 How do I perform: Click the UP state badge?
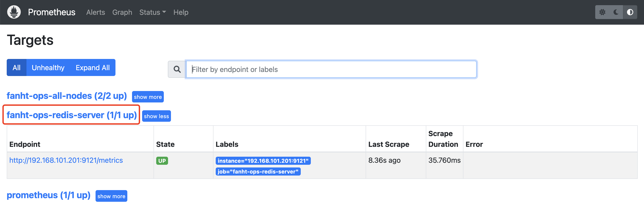click(x=162, y=161)
